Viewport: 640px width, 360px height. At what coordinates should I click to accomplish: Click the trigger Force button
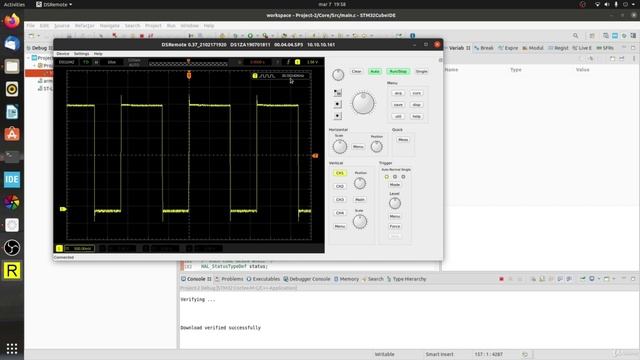pyautogui.click(x=395, y=226)
